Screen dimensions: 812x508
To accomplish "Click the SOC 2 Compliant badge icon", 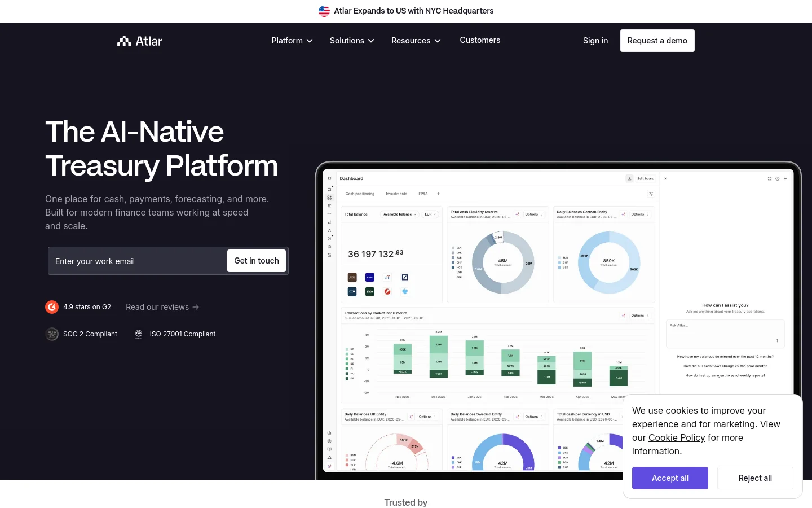I will [52, 334].
